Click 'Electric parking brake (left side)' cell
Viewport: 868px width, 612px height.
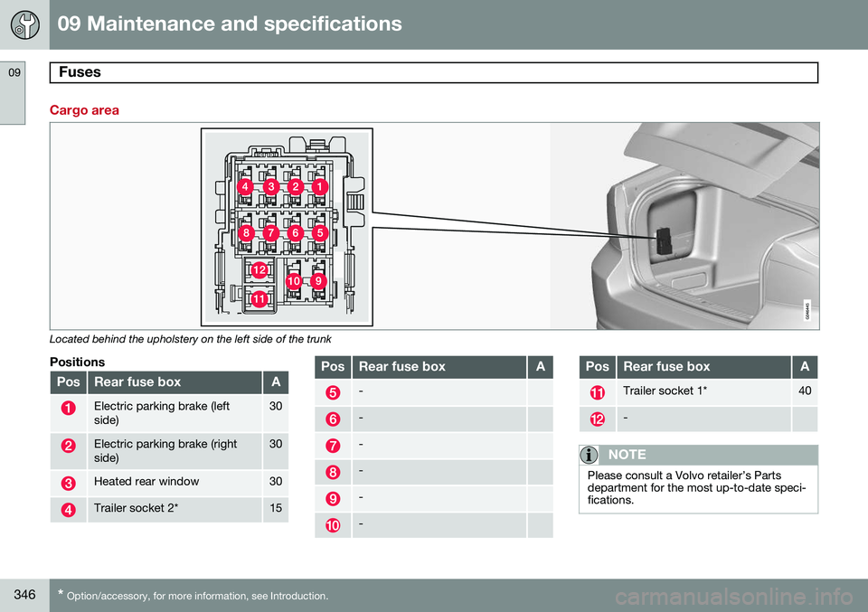(x=175, y=413)
